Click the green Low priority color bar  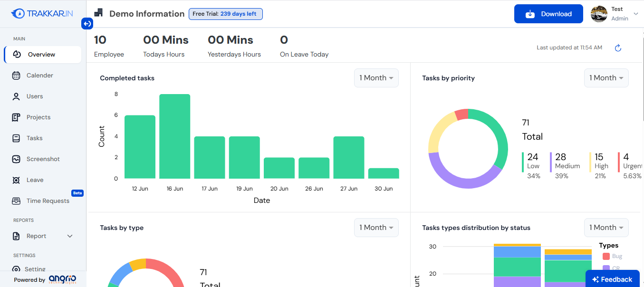point(523,162)
